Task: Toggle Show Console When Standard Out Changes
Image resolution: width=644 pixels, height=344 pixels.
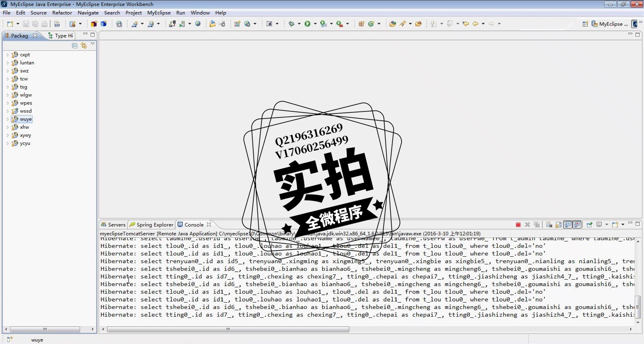Action: click(568, 225)
